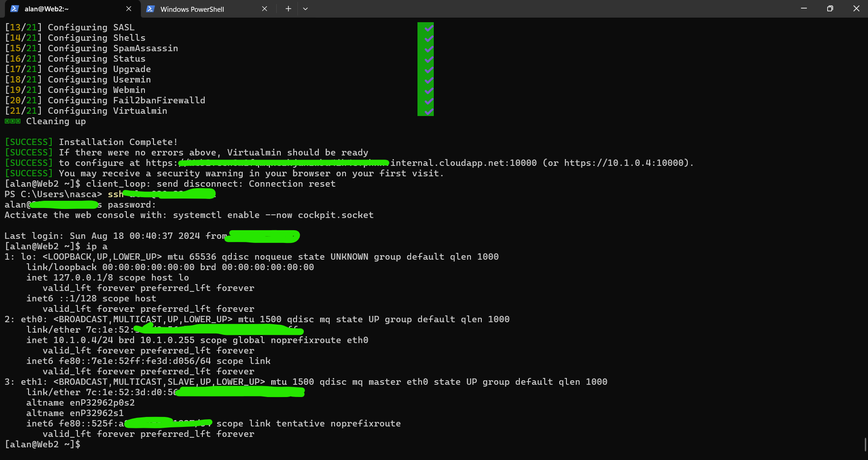This screenshot has width=868, height=460.
Task: Click 'Configuring SASL' line
Action: pos(70,28)
